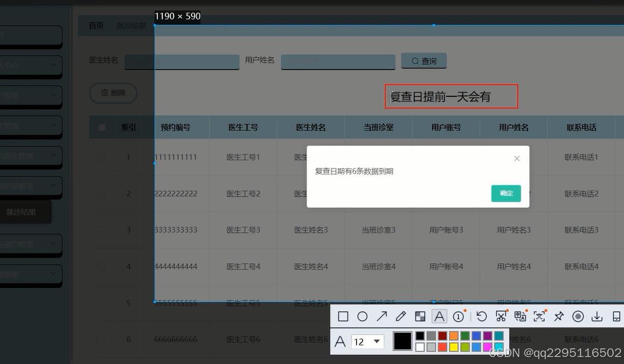Click the 4444444444 booking number cell

[x=176, y=267]
